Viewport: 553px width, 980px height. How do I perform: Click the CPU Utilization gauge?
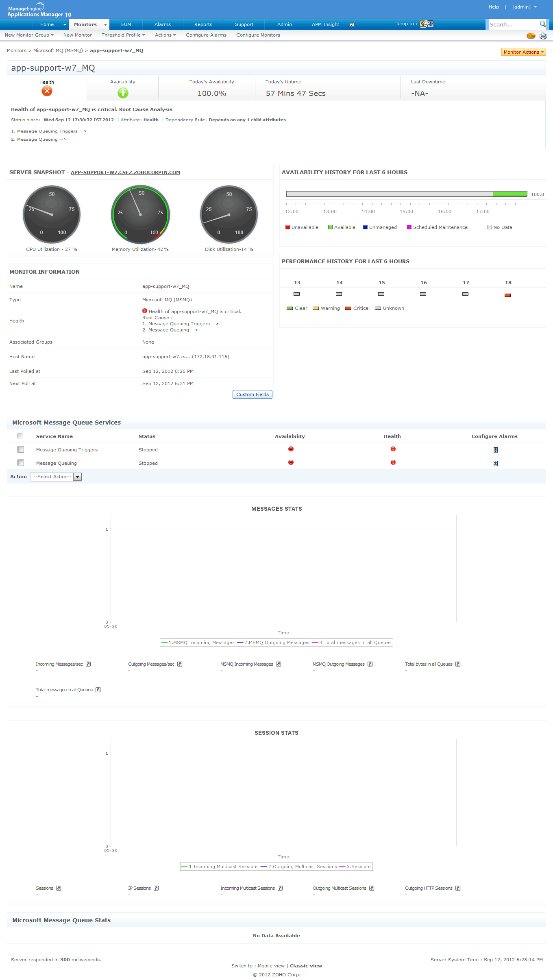point(52,214)
